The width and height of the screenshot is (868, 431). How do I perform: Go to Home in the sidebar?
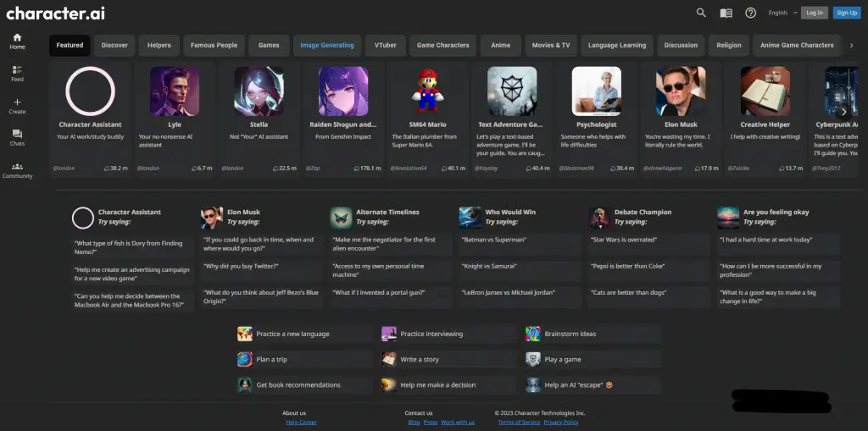click(17, 41)
